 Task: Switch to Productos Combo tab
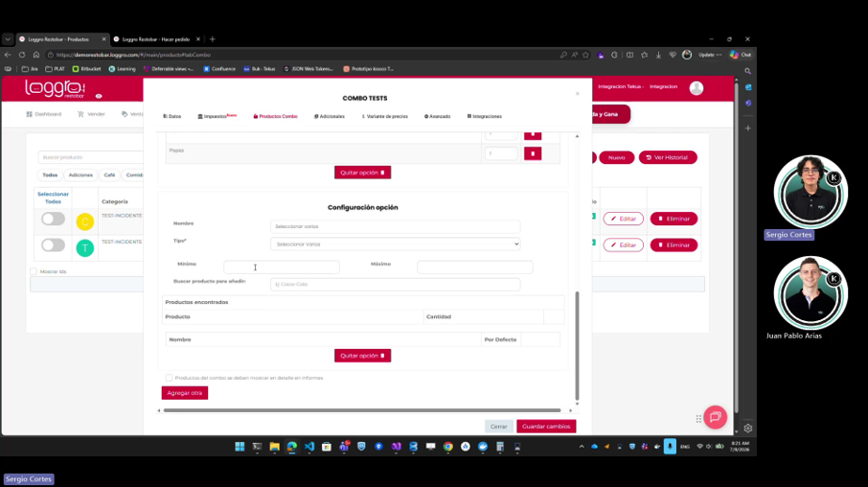pos(275,116)
